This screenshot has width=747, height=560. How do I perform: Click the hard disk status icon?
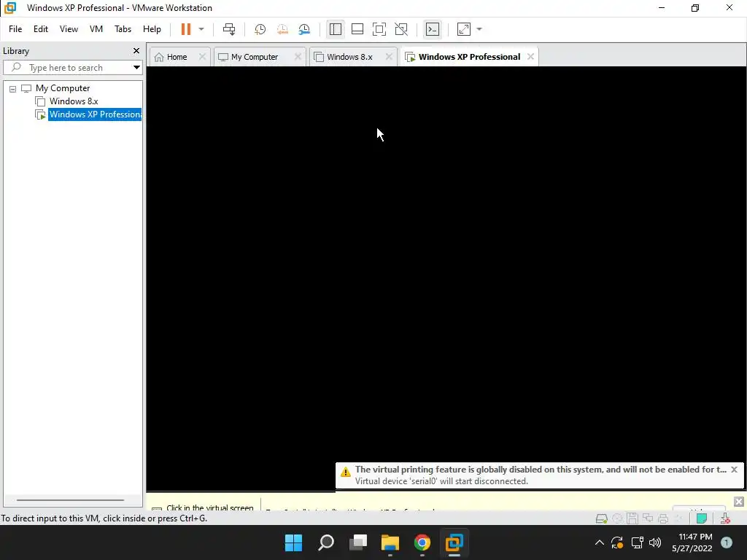point(602,518)
